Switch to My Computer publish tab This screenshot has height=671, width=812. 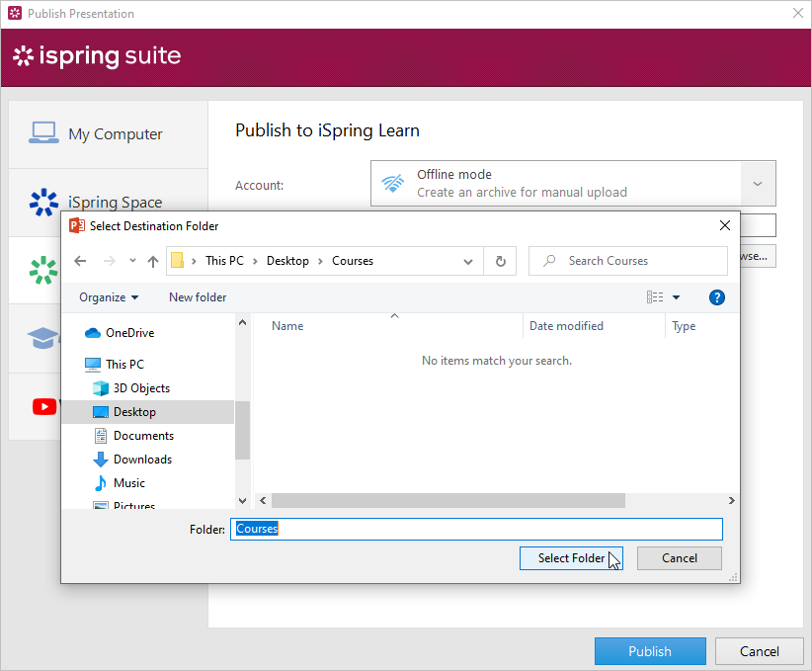pos(109,134)
